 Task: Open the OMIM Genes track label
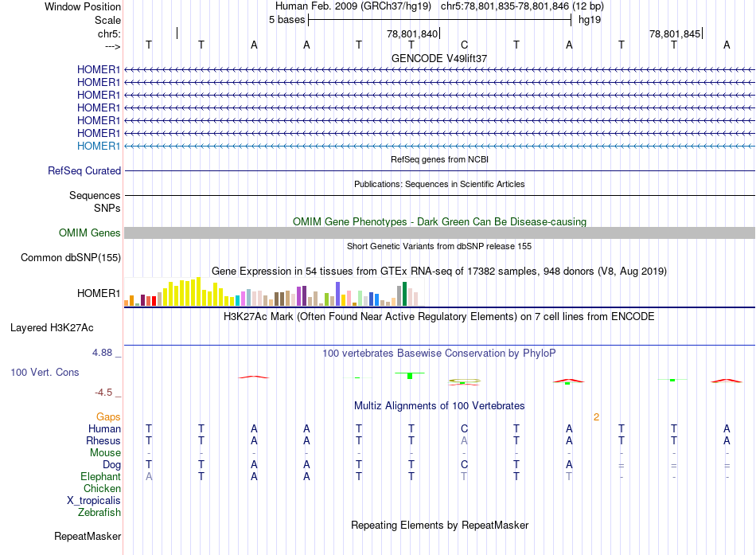coord(89,233)
